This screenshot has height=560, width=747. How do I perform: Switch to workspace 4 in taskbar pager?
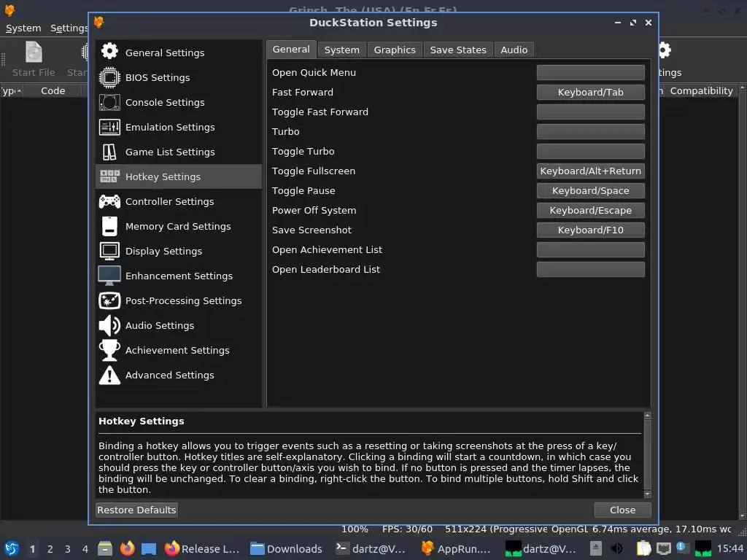(x=85, y=549)
